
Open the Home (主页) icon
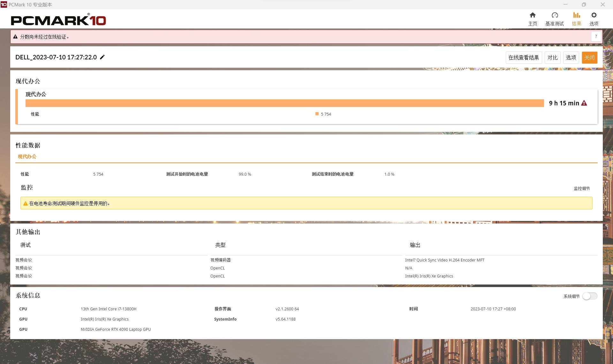[533, 15]
